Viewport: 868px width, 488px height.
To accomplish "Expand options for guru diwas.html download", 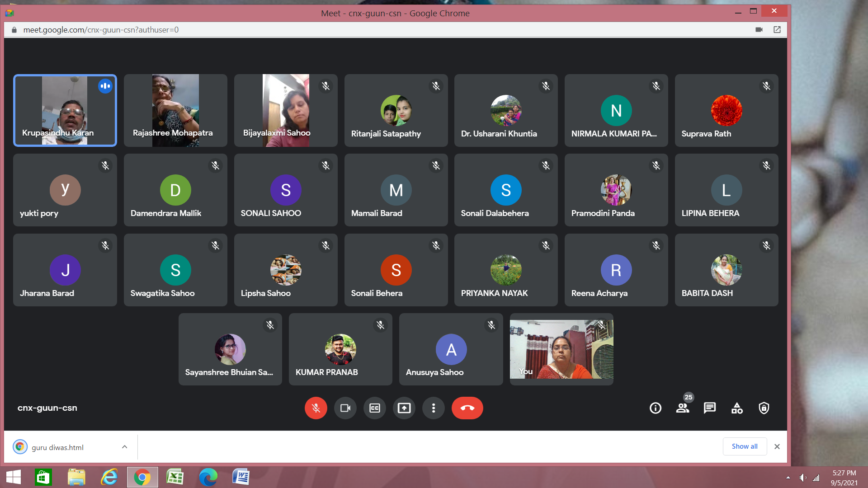I will [x=124, y=447].
